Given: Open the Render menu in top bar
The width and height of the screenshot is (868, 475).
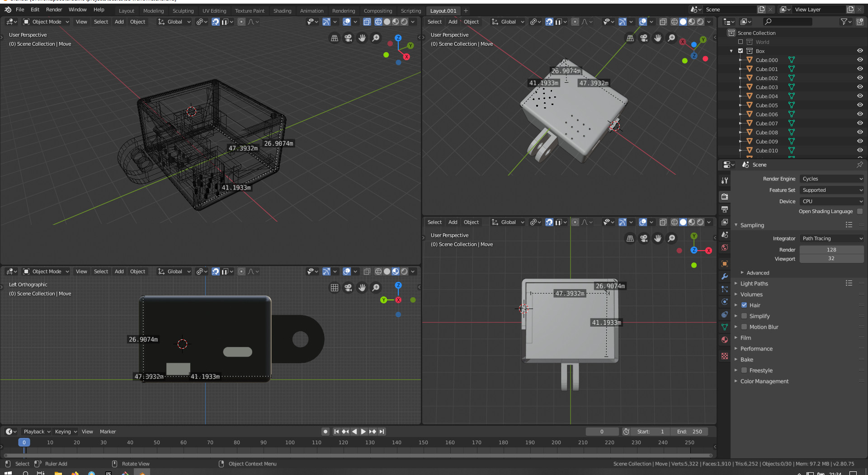Looking at the screenshot, I should tap(54, 9).
